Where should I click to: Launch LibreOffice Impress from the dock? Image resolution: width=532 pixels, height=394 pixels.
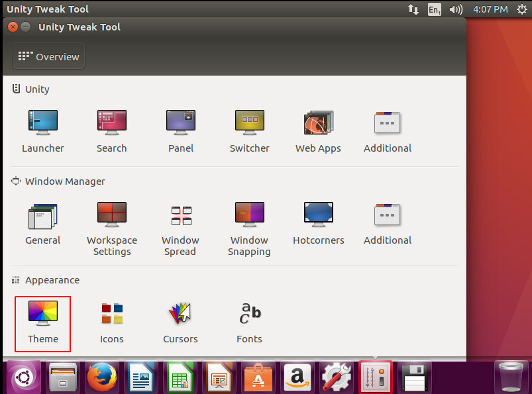pos(219,377)
